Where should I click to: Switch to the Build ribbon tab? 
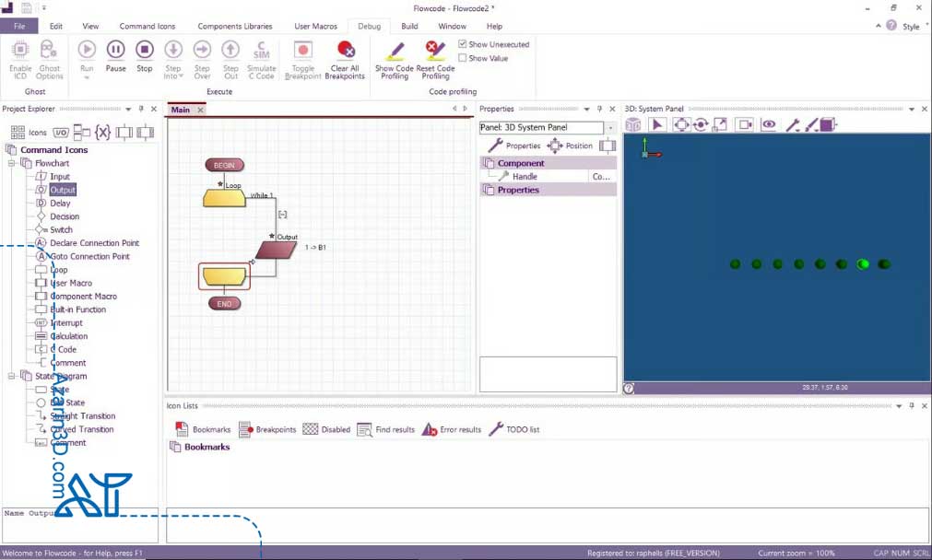[x=409, y=27]
